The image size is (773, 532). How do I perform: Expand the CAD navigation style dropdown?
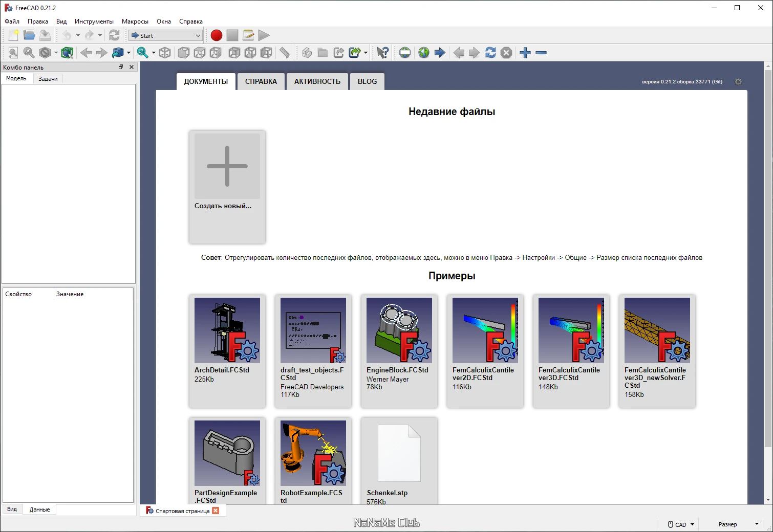tap(681, 524)
